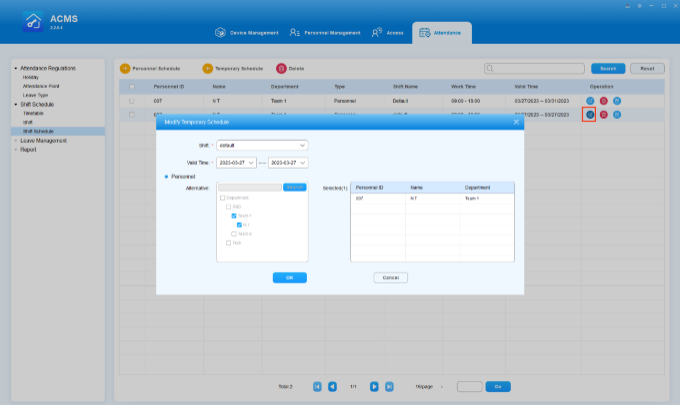Click the Personnel Schedule add icon
680x405 pixels.
coord(125,68)
